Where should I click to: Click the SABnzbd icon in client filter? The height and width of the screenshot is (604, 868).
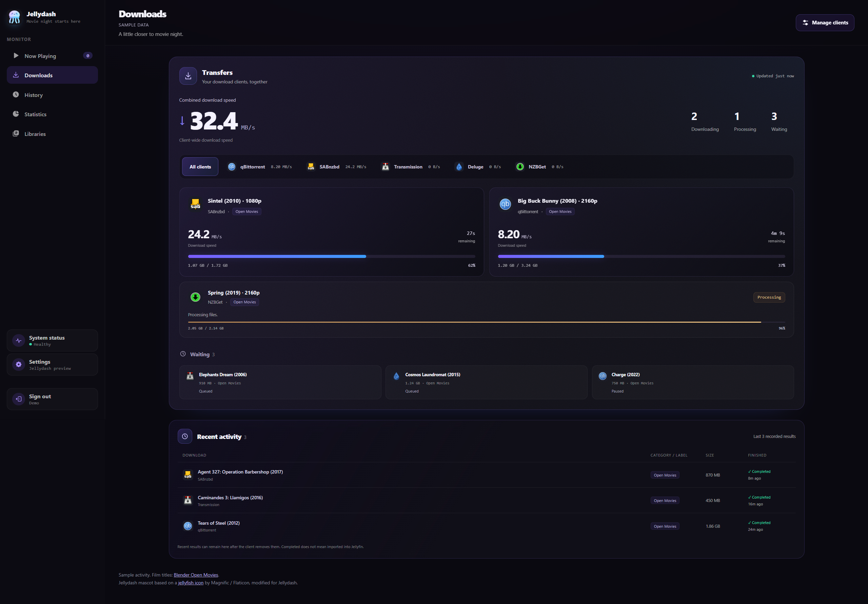click(311, 167)
